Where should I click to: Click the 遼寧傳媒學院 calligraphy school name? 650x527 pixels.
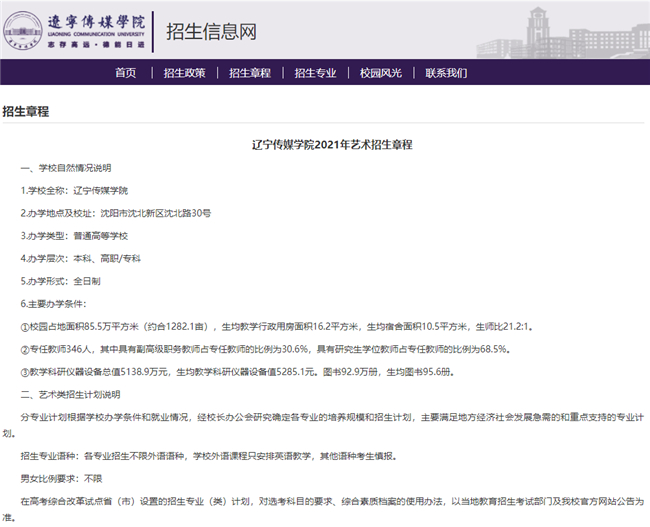click(96, 22)
